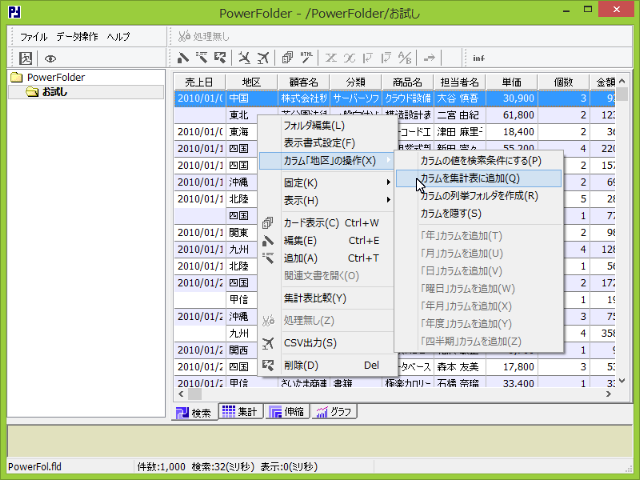The height and width of the screenshot is (480, 640).
Task: Click the 担当者名 column header
Action: coord(460,82)
